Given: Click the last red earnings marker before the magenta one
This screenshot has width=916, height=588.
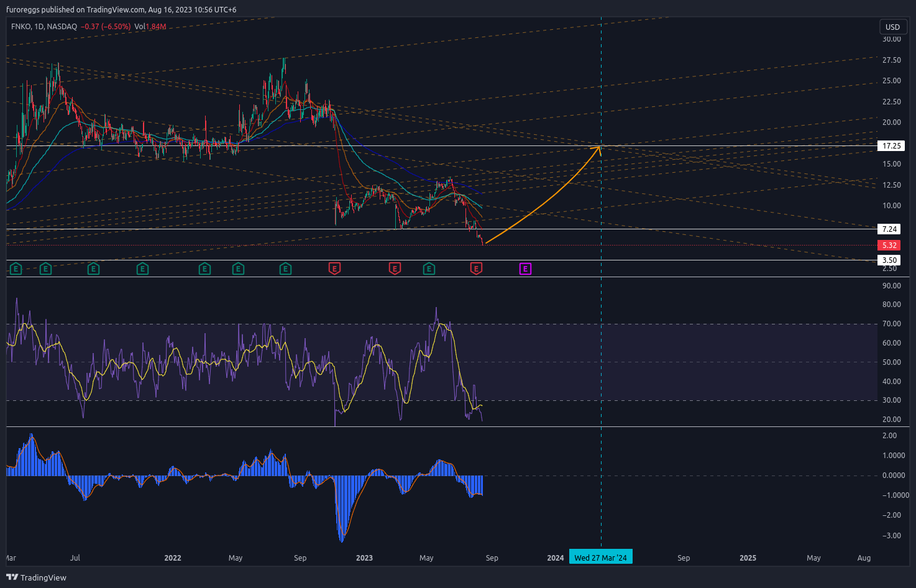Looking at the screenshot, I should [476, 269].
